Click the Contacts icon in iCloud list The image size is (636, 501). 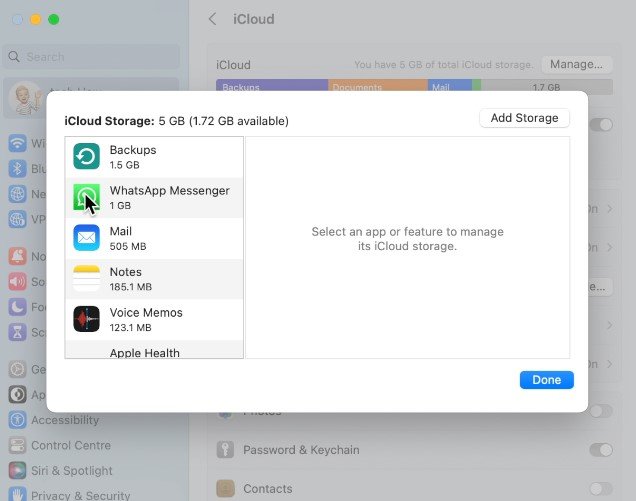(226, 488)
